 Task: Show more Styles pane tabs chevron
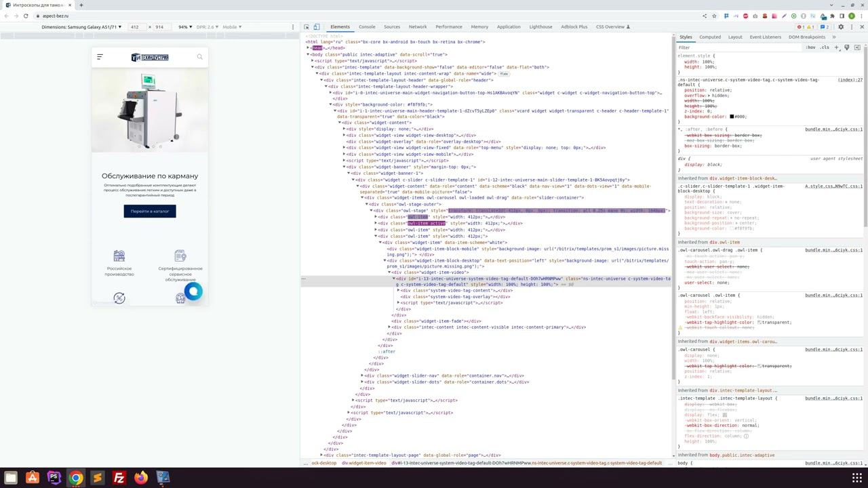tap(833, 37)
